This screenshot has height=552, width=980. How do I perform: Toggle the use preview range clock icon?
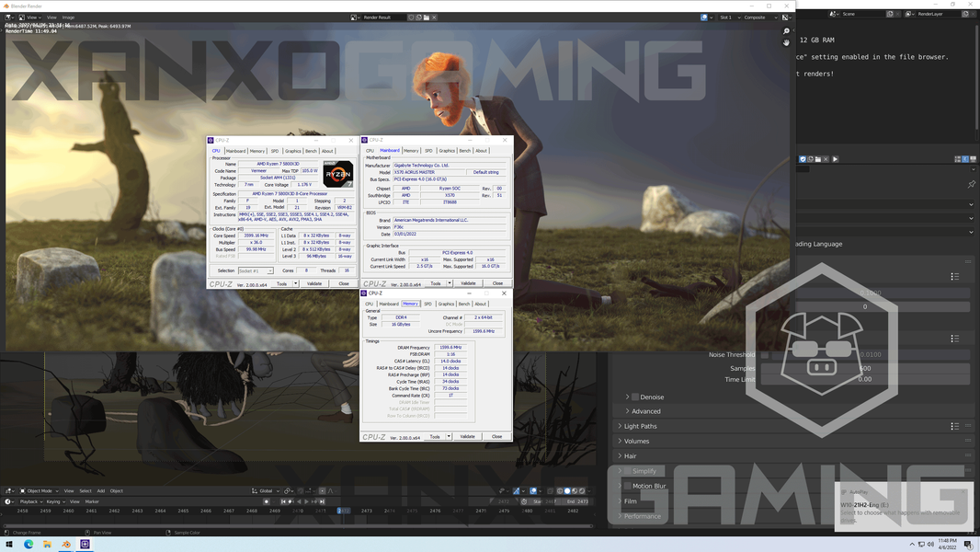click(524, 501)
